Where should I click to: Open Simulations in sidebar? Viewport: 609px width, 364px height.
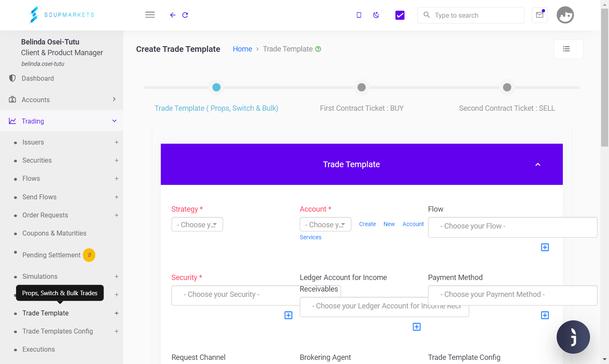(40, 276)
